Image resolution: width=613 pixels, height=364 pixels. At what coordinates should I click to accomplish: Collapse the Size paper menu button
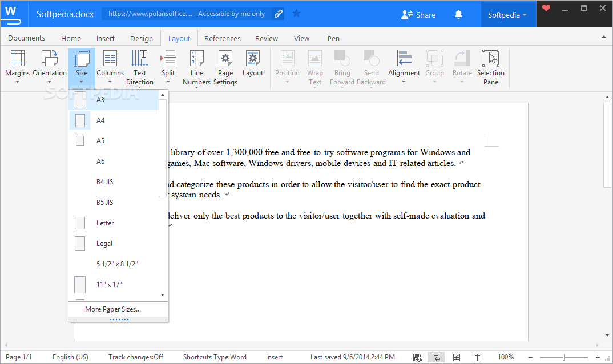[x=81, y=67]
